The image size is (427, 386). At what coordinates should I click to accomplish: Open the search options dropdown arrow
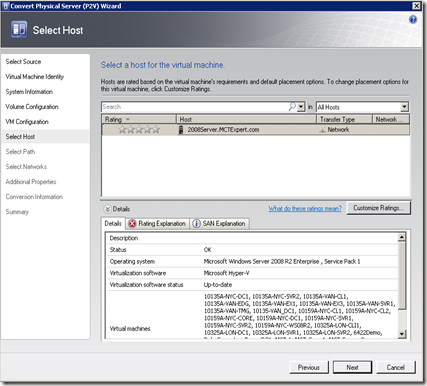pos(301,107)
